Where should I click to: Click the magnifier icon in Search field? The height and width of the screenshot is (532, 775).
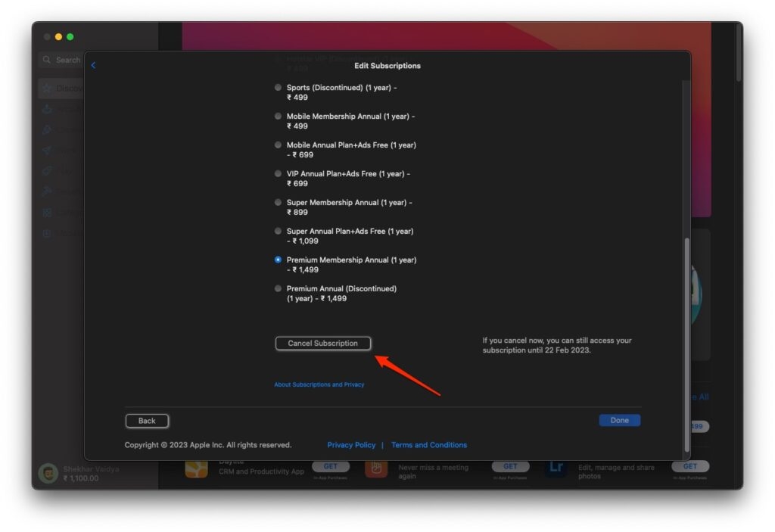point(47,60)
